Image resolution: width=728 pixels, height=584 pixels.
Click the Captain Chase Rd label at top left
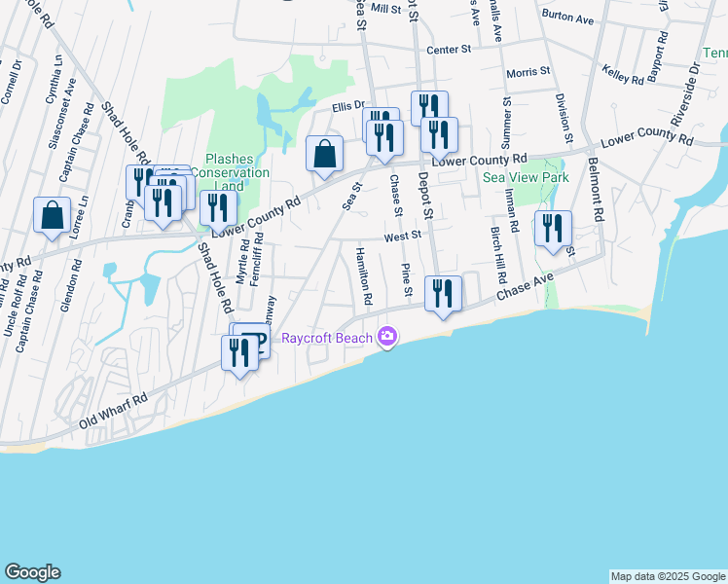click(76, 142)
